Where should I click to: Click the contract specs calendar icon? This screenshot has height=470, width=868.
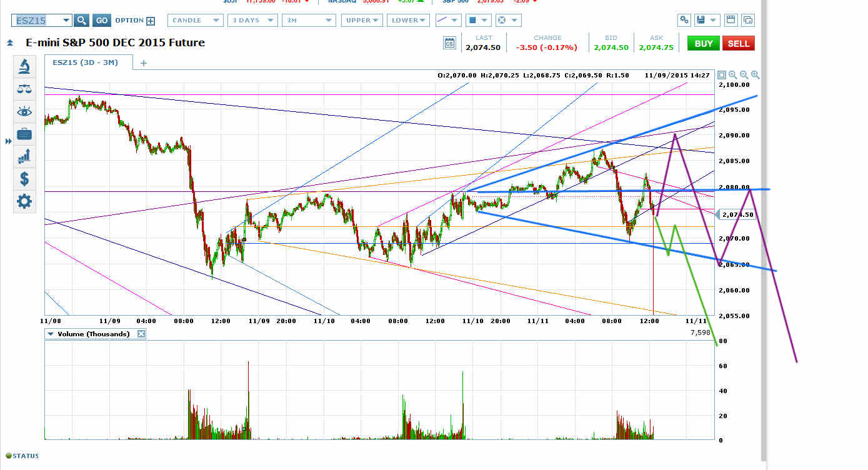[x=450, y=43]
